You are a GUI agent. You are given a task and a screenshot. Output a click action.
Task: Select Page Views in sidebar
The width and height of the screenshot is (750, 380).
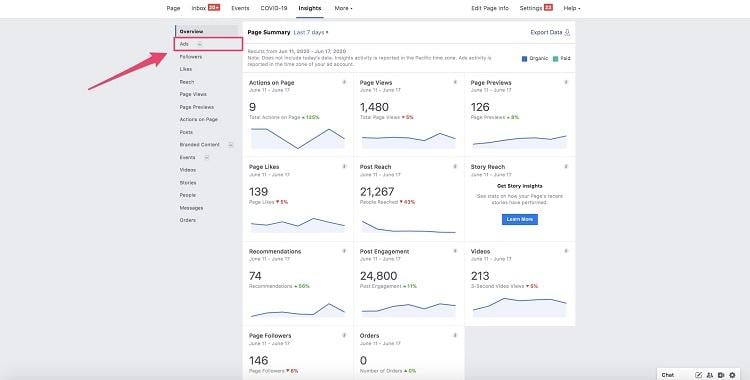[x=193, y=94]
